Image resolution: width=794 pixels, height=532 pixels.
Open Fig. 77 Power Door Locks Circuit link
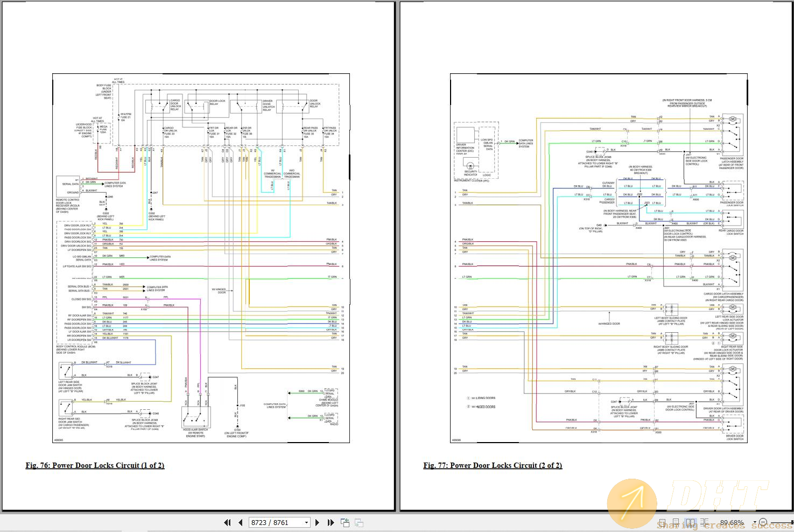coord(493,465)
